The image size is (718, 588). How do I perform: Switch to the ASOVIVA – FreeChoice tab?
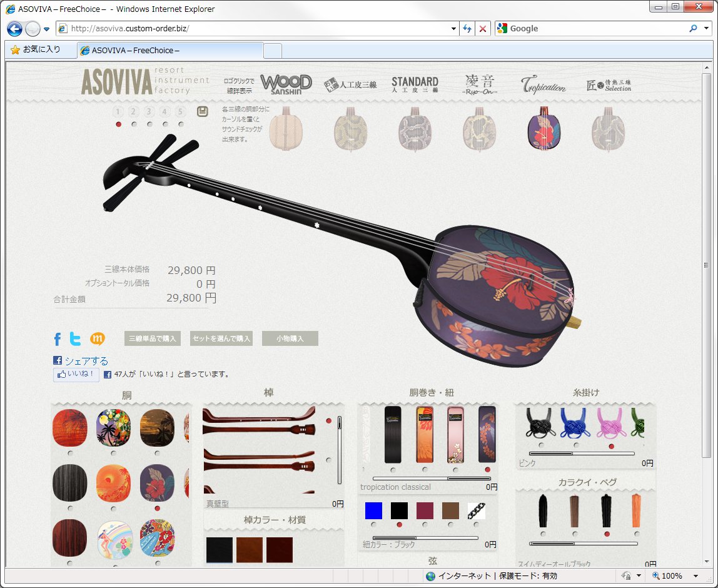point(170,51)
